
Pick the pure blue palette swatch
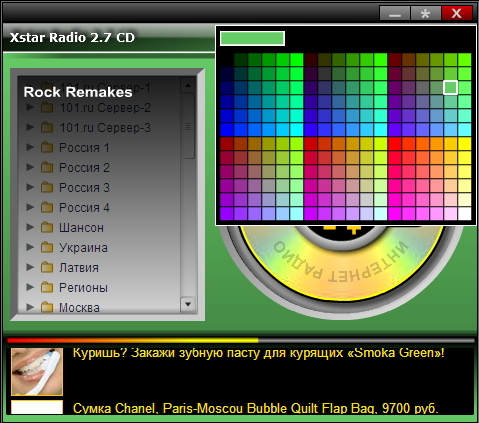[x=227, y=130]
